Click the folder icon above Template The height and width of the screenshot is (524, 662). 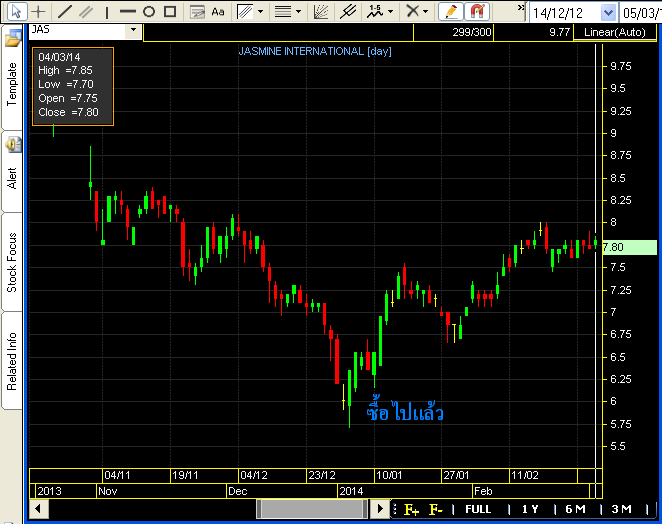point(13,39)
